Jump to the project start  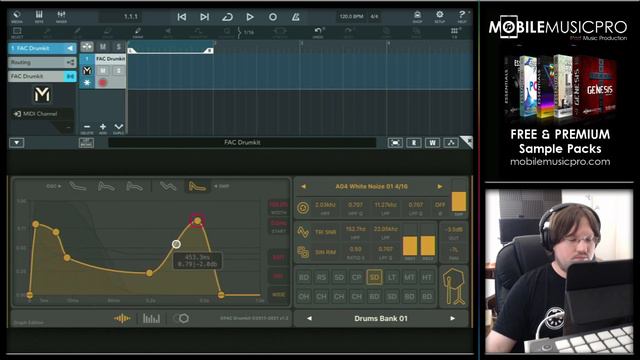pyautogui.click(x=182, y=17)
